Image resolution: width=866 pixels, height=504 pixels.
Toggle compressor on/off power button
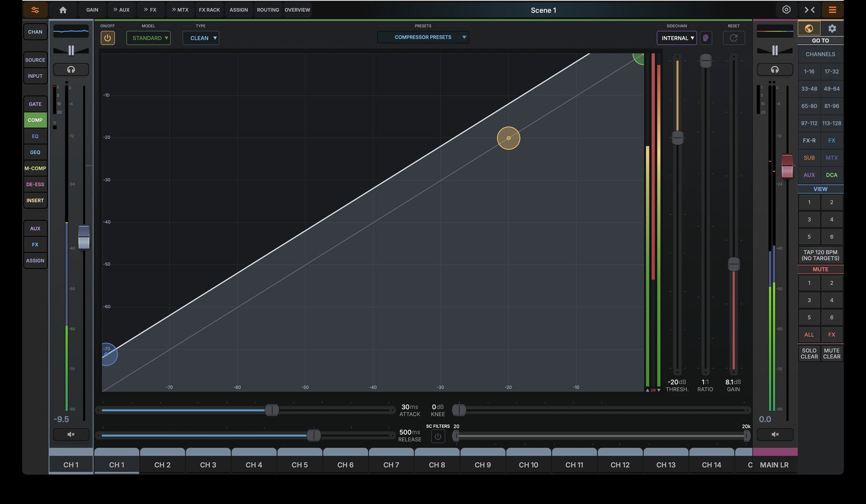[107, 38]
